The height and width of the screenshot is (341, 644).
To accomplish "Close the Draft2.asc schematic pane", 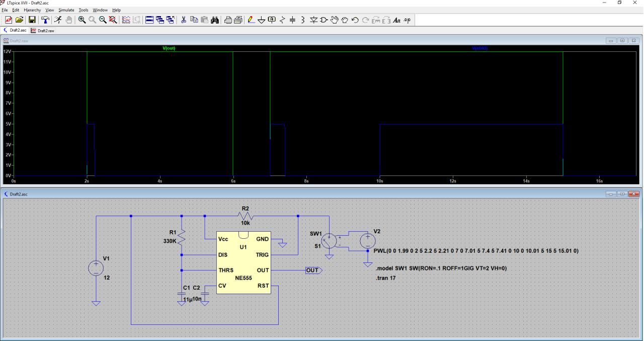I will [x=633, y=194].
